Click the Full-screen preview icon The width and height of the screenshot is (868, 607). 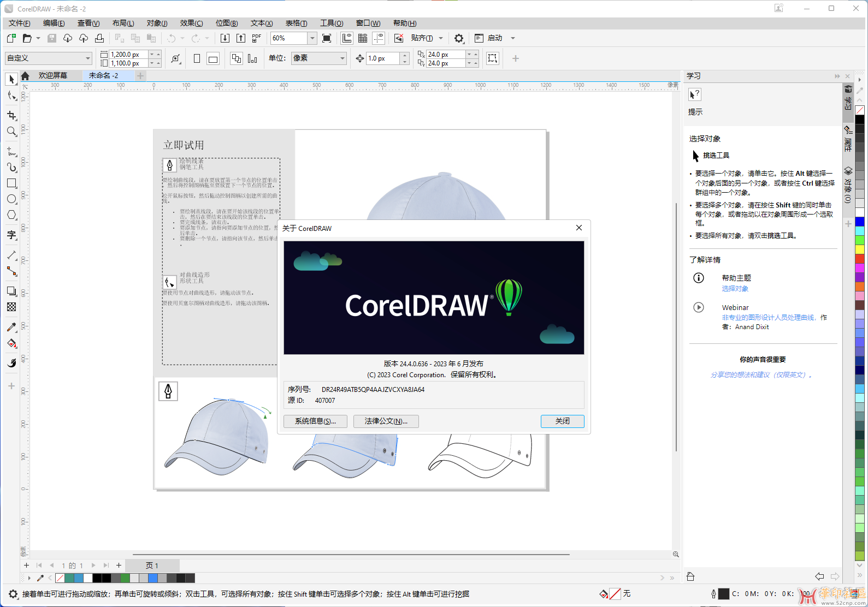tap(327, 38)
